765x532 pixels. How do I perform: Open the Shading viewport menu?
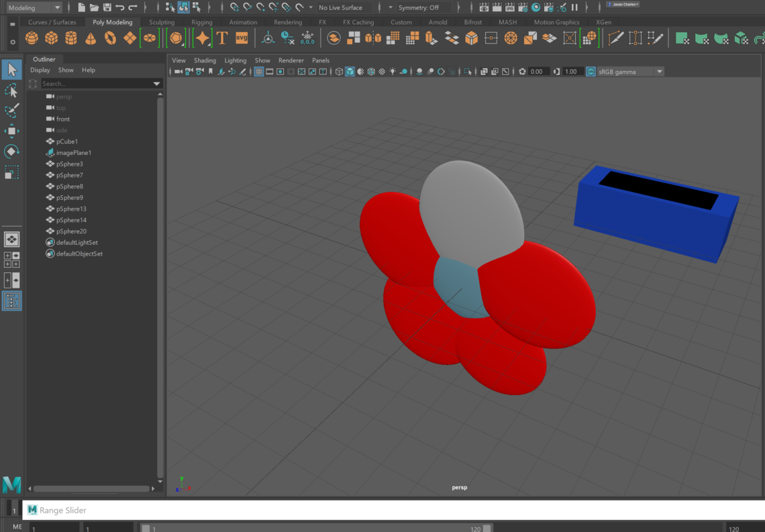click(x=205, y=60)
